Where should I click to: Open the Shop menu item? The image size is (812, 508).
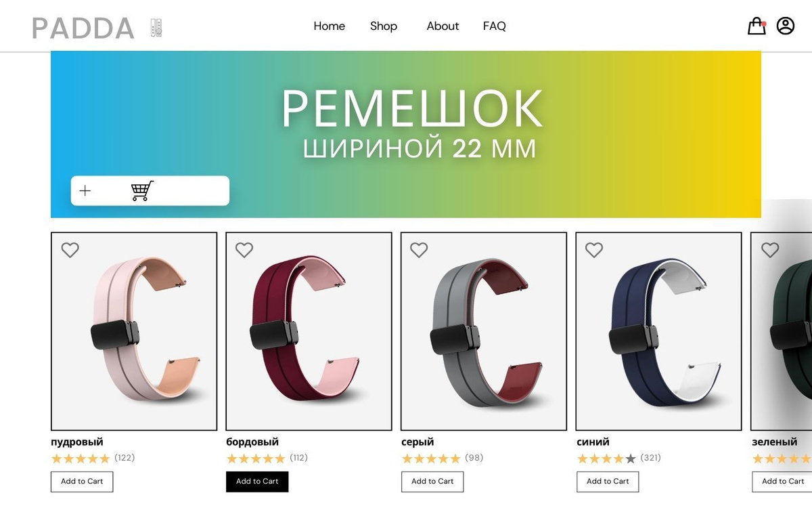384,26
